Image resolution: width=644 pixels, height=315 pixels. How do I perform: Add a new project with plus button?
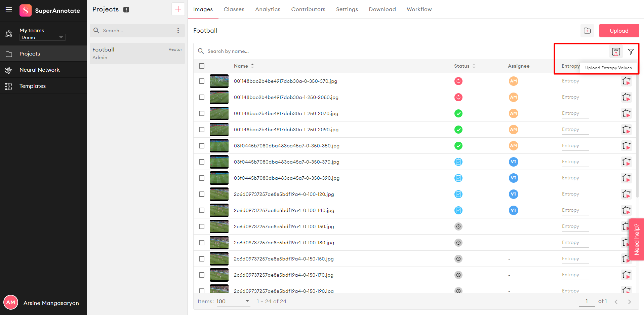(178, 9)
